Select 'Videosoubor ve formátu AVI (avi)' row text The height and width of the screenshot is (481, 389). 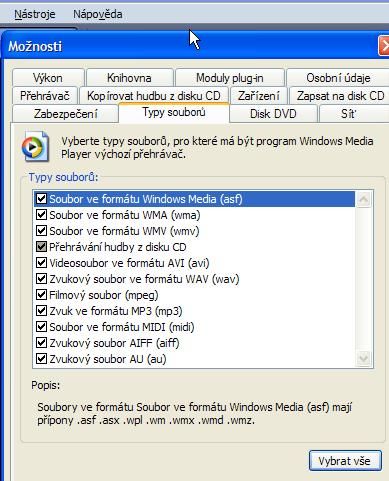[x=129, y=263]
